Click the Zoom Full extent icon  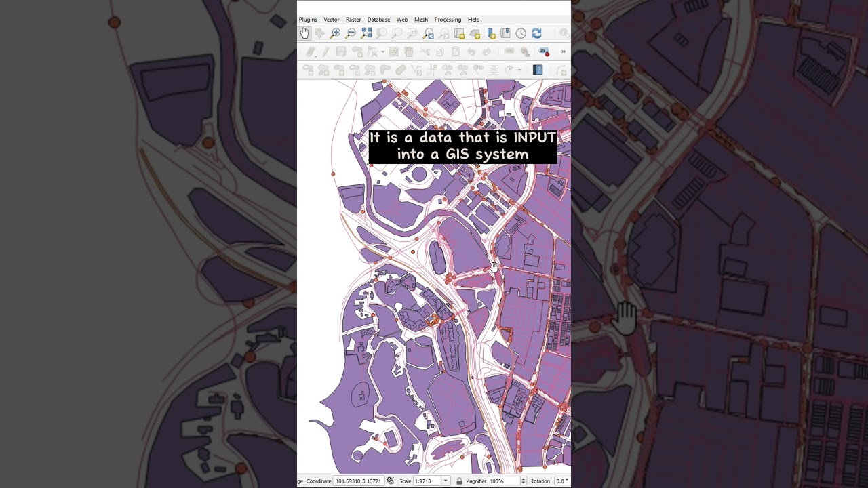click(x=366, y=33)
